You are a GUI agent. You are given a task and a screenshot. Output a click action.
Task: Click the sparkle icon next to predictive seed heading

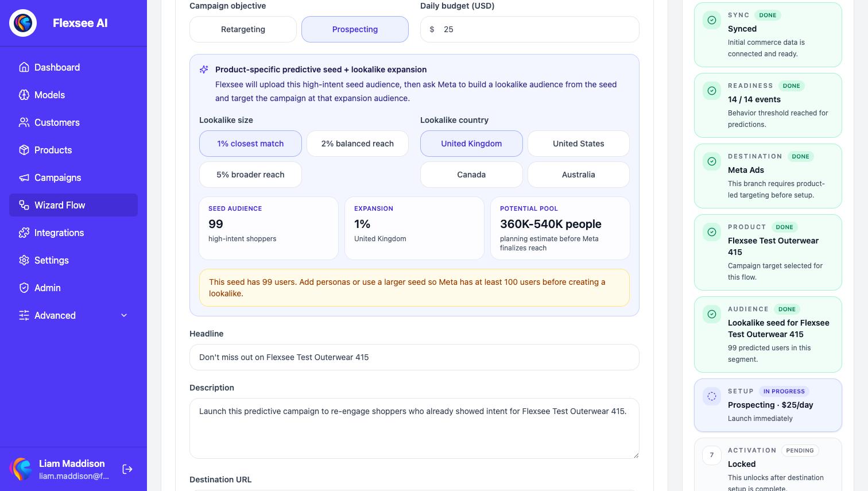click(204, 69)
